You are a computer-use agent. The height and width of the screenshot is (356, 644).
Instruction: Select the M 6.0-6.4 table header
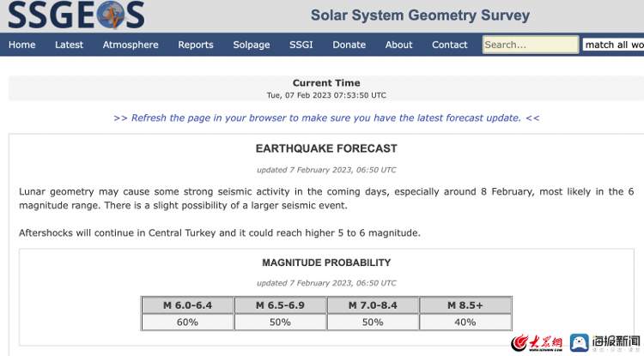tap(187, 305)
